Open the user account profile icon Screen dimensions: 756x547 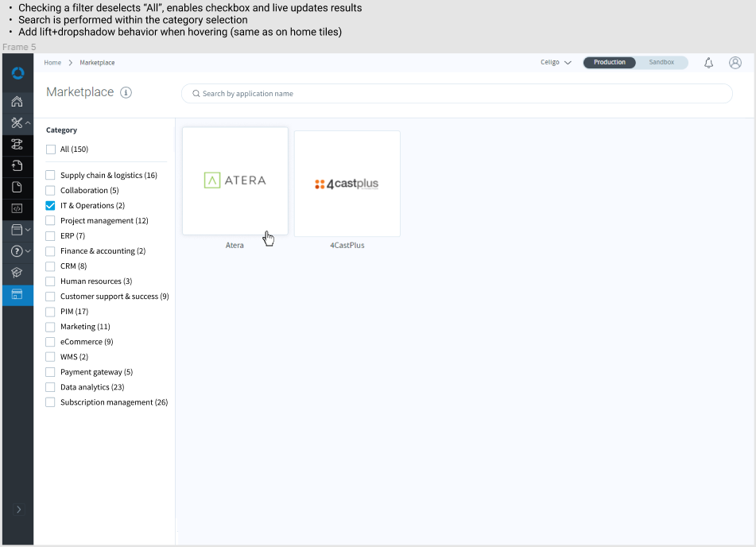(x=735, y=63)
